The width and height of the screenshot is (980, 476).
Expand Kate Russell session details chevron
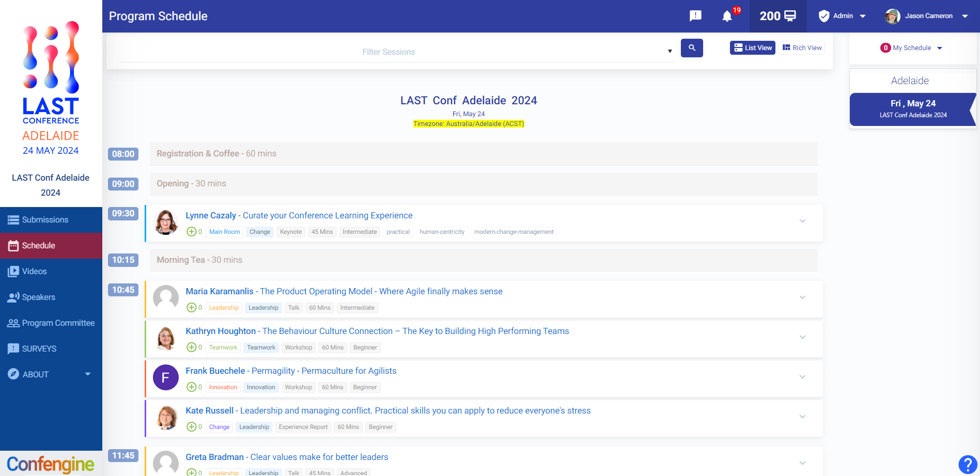(803, 417)
